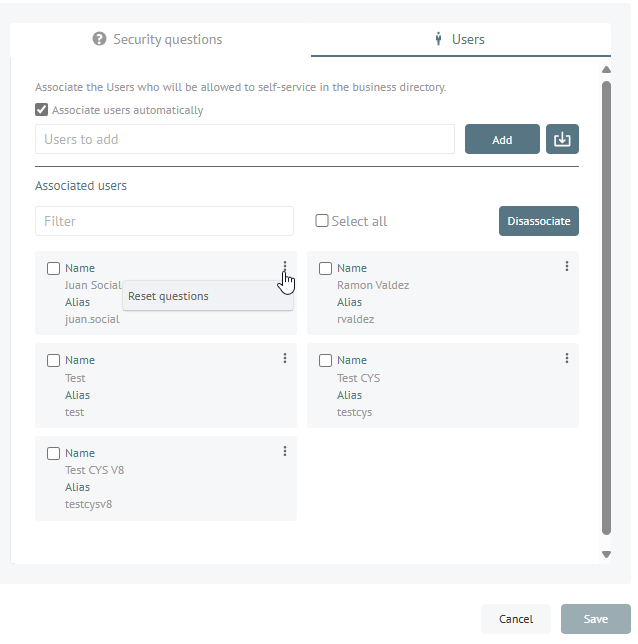Click the person icon on Users tab
This screenshot has height=644, width=638.
click(438, 39)
